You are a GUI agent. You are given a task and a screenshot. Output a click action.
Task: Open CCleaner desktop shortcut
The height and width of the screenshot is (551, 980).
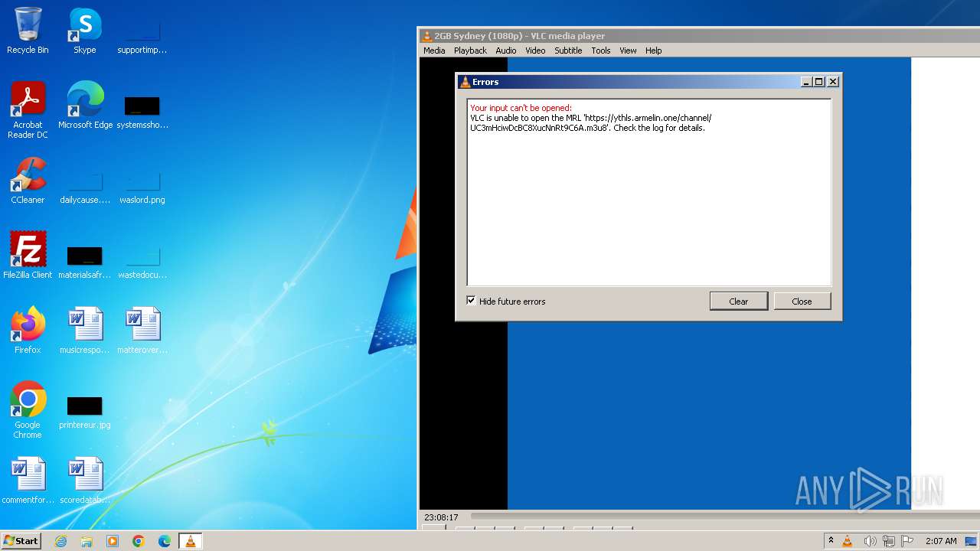click(x=28, y=181)
